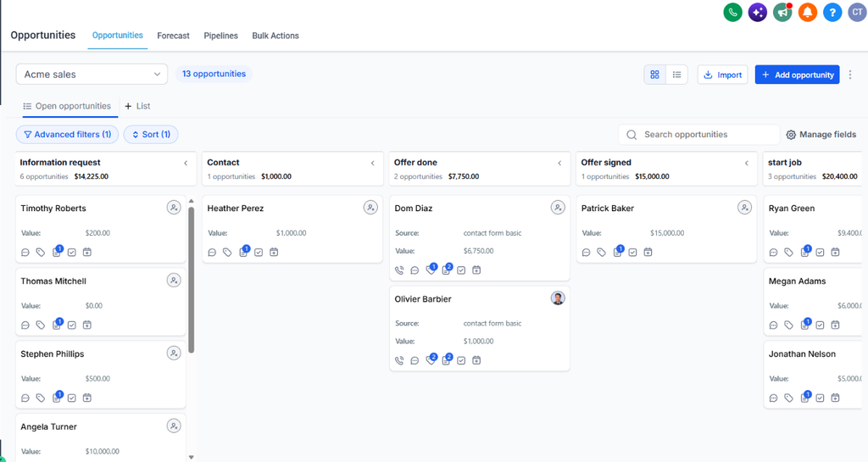
Task: Collapse the Contact column
Action: click(x=373, y=164)
